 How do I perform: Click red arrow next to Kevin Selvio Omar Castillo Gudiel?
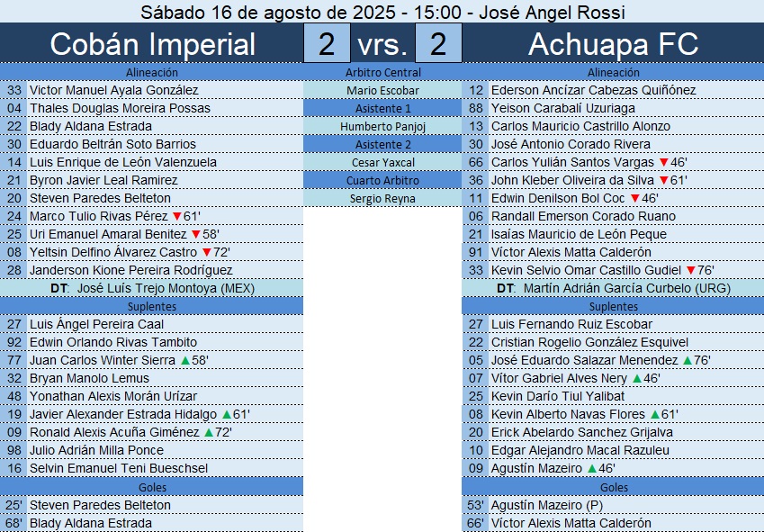coord(690,271)
